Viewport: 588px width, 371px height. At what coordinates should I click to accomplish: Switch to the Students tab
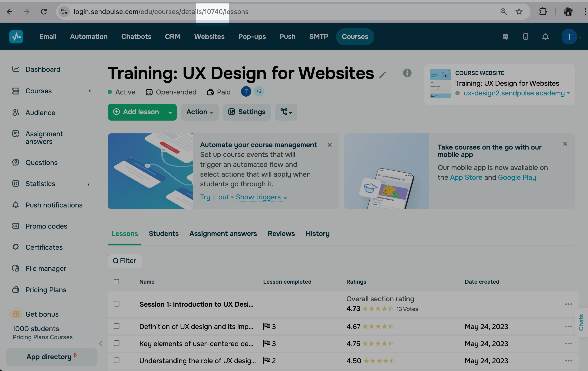point(164,233)
